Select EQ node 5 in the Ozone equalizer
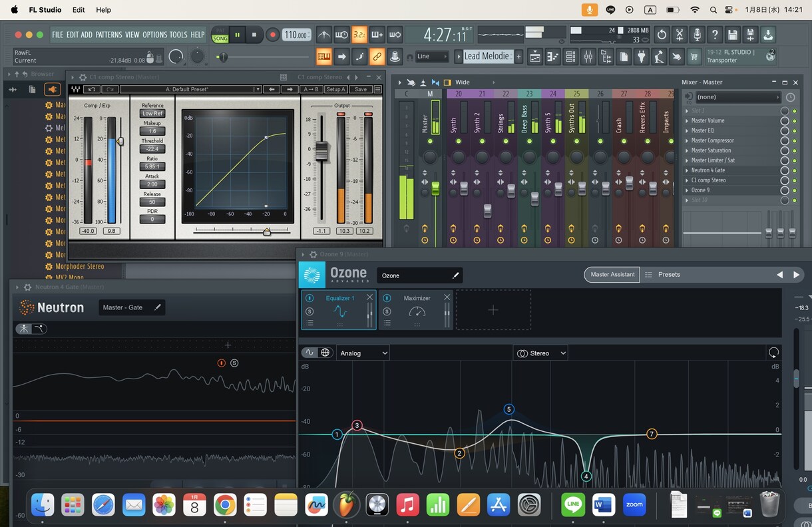The image size is (812, 527). (x=509, y=409)
